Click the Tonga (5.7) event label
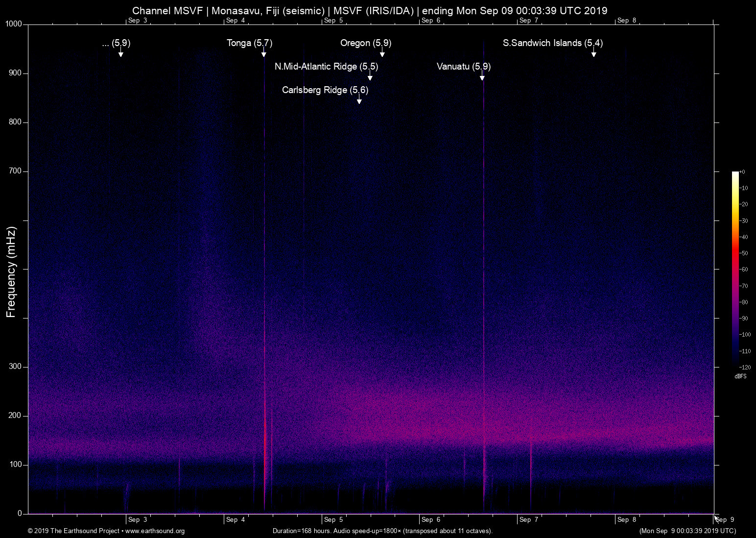The image size is (756, 538). click(x=249, y=43)
